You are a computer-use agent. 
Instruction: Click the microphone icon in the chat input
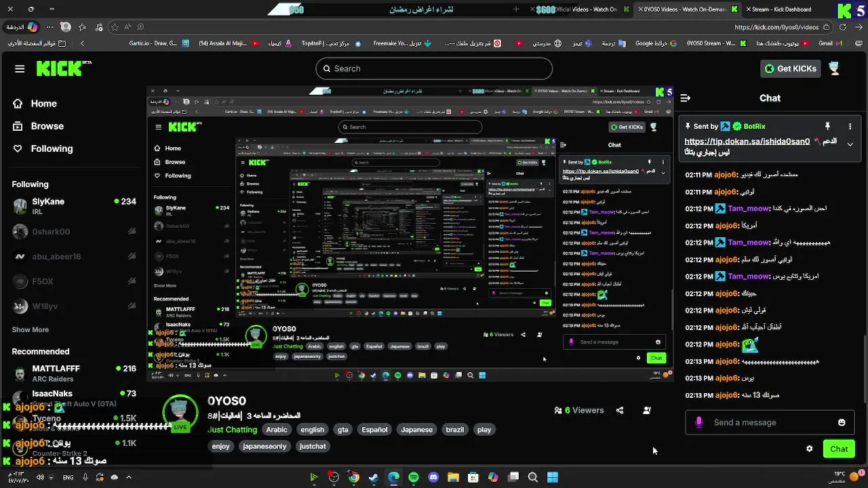tap(699, 422)
